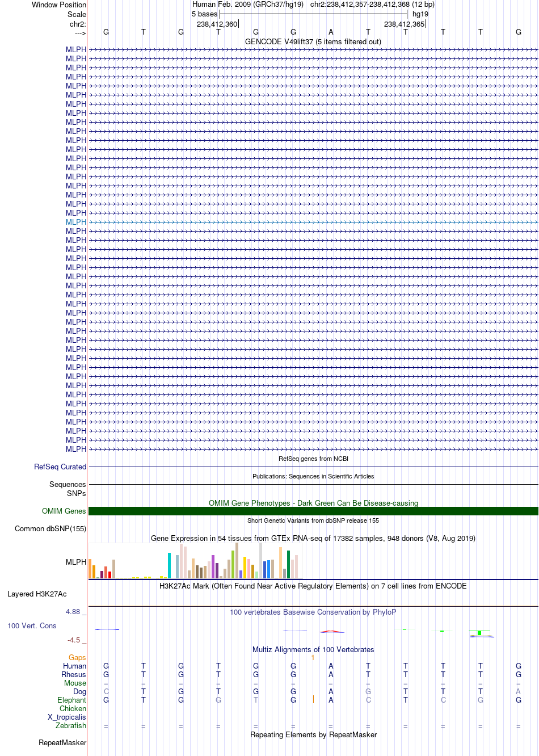
Task: Click the 'chr2:' ruler label
Action: [x=78, y=24]
